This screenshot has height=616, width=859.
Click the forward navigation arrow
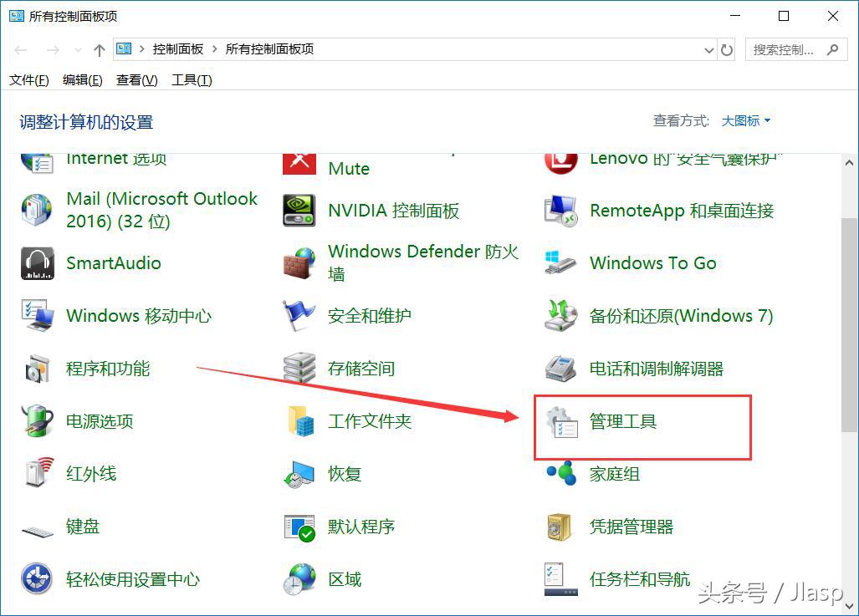click(53, 50)
